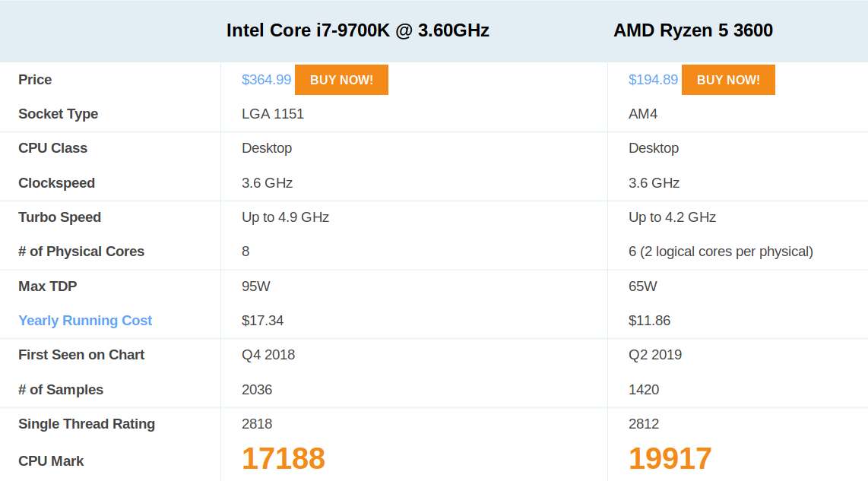Open the $364.99 price link
Screen dimensions: 868x481
[266, 80]
